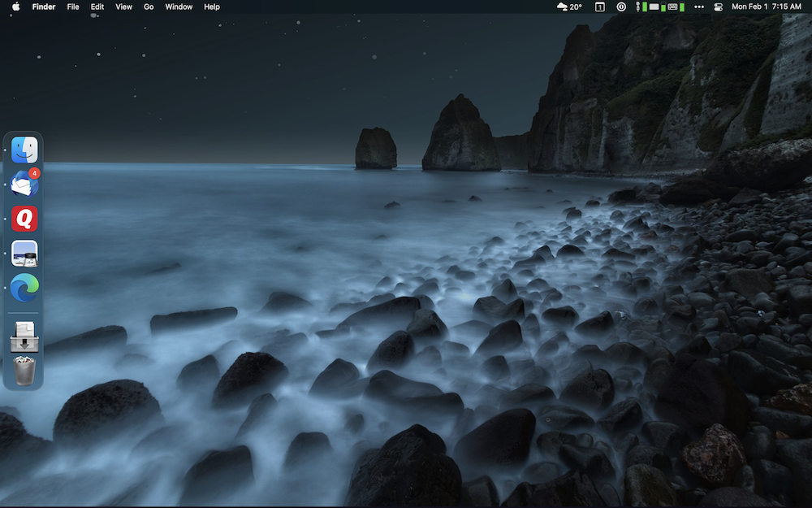Click the weather 20° menu bar item
Image resolution: width=812 pixels, height=508 pixels.
coord(569,7)
